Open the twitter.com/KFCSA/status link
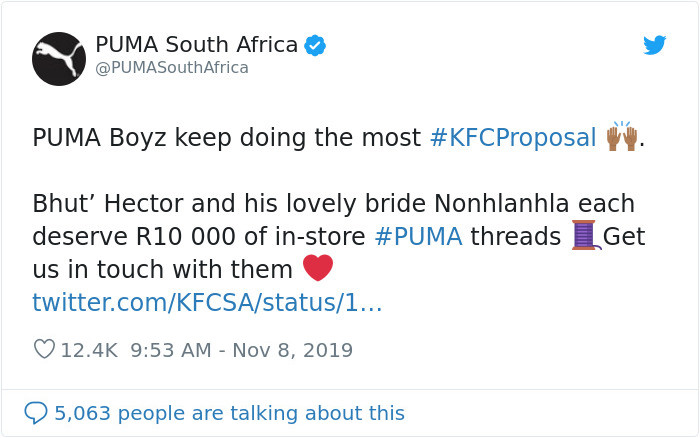The height and width of the screenshot is (438, 700). (207, 302)
